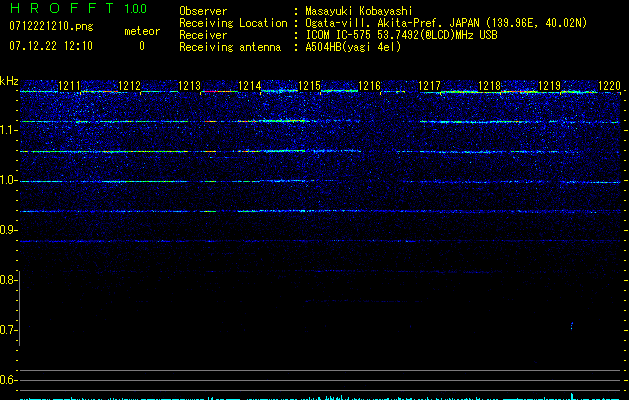Click the HROFFT 1.0.0 title text
629x400 pixels.
(78, 8)
